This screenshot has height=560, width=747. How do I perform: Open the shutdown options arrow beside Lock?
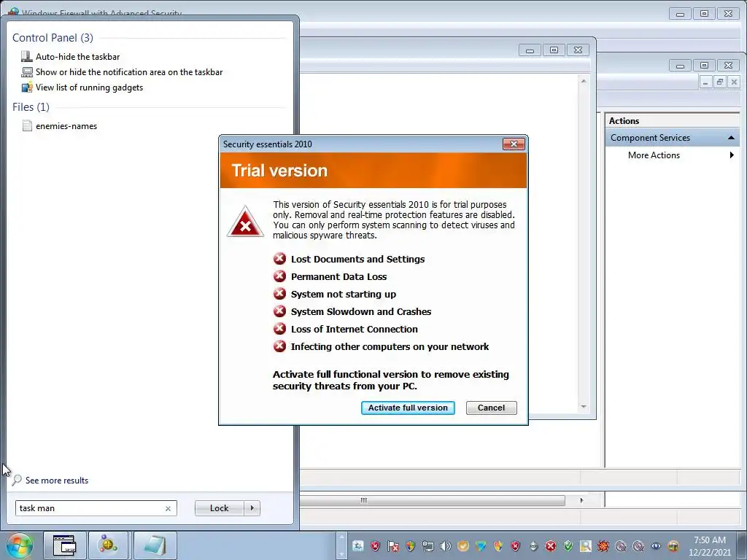coord(252,508)
